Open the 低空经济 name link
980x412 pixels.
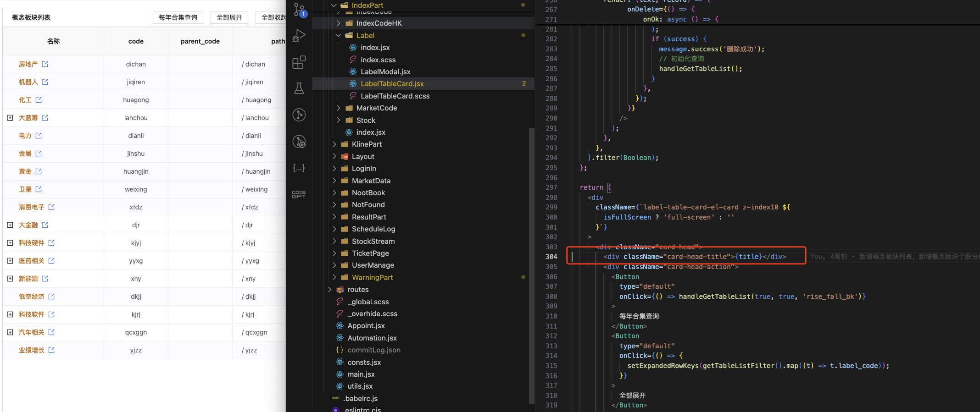pos(32,297)
